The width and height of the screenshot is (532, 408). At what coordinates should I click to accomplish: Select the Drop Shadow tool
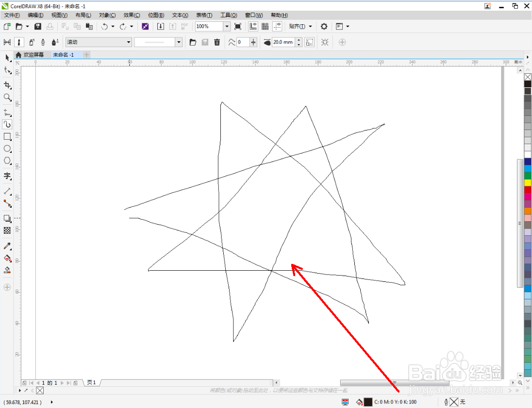coord(7,218)
